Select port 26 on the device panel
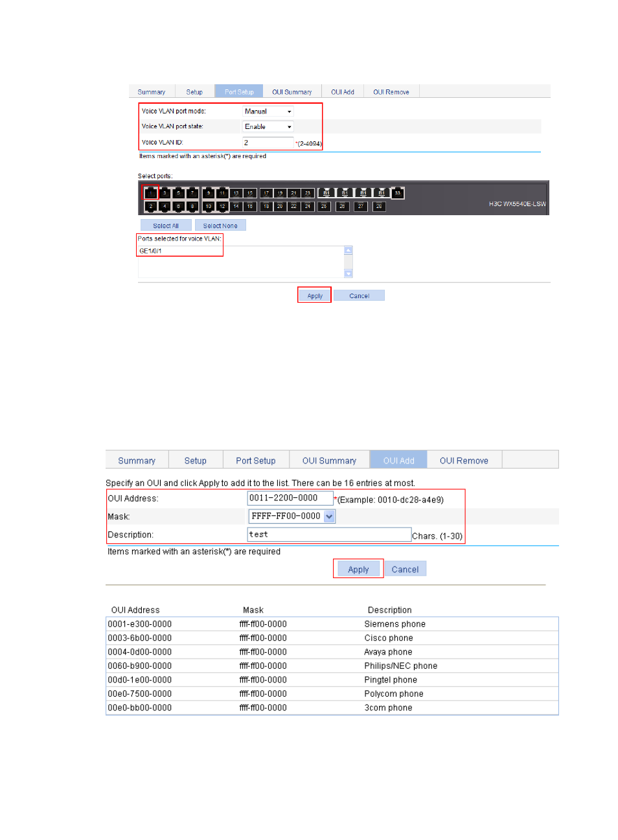618x840 pixels. (x=342, y=206)
